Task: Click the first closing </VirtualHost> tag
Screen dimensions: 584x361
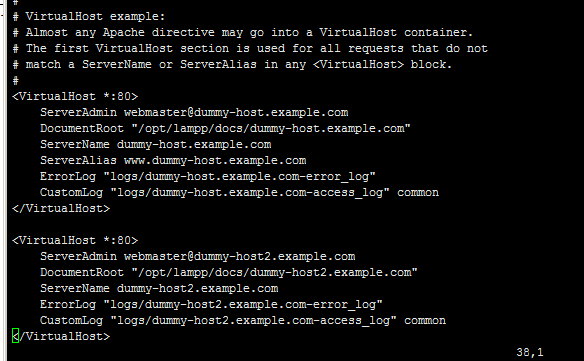Action: tap(61, 208)
